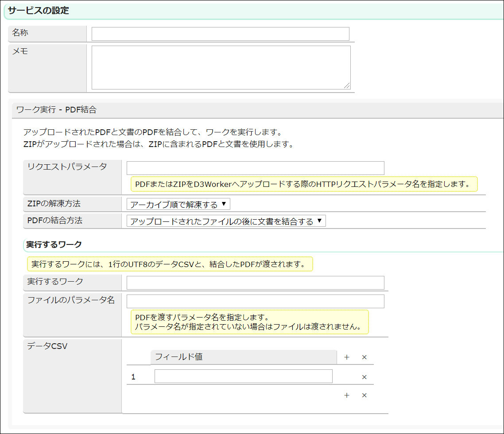This screenshot has width=504, height=434.
Task: Click the サービスの設定 page heading
Action: (x=39, y=11)
